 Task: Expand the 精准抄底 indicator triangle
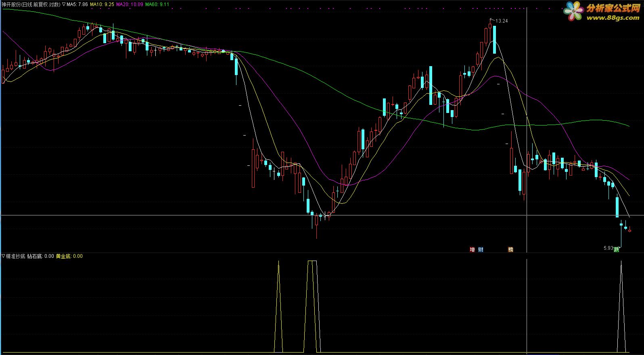(x=4, y=256)
